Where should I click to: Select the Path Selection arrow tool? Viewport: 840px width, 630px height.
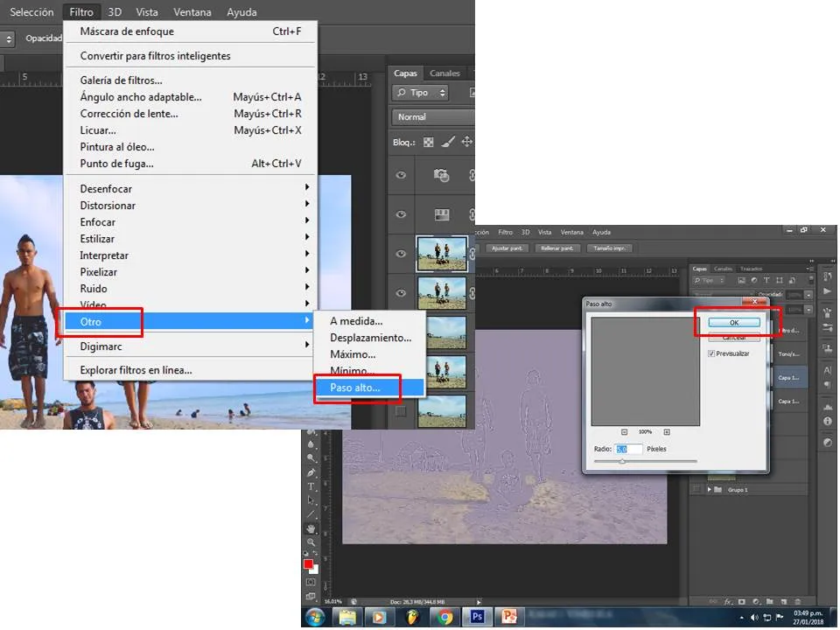[x=311, y=500]
